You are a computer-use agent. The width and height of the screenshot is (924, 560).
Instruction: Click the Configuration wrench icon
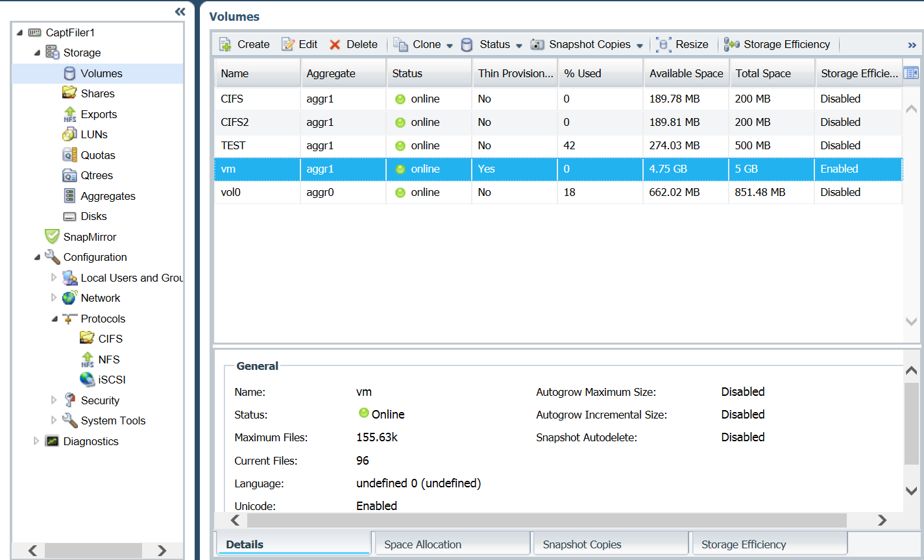[x=52, y=257]
